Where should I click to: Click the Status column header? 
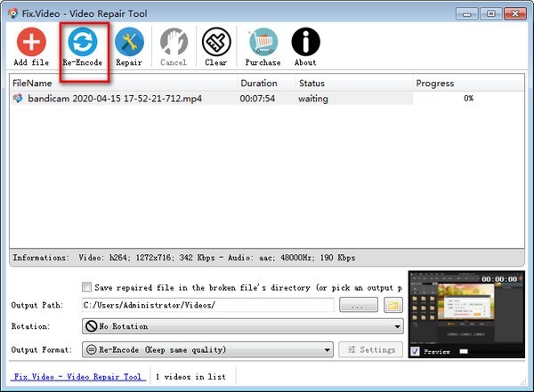click(x=354, y=83)
